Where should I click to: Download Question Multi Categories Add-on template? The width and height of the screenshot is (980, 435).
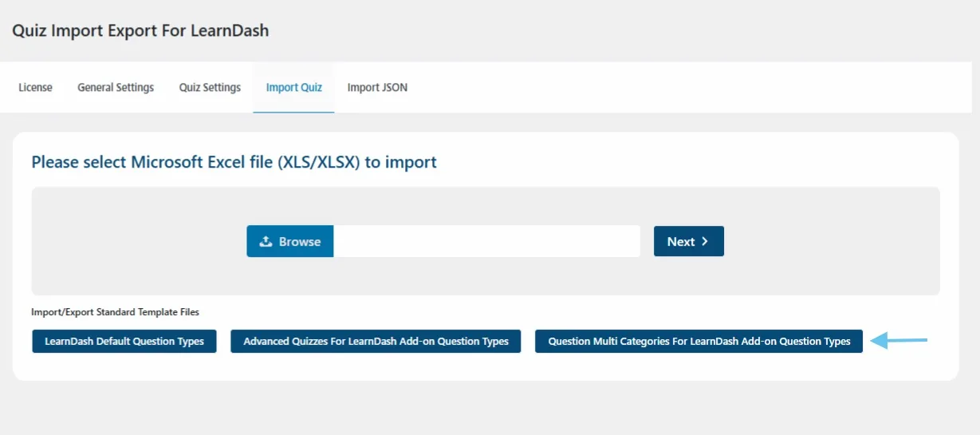pos(699,341)
